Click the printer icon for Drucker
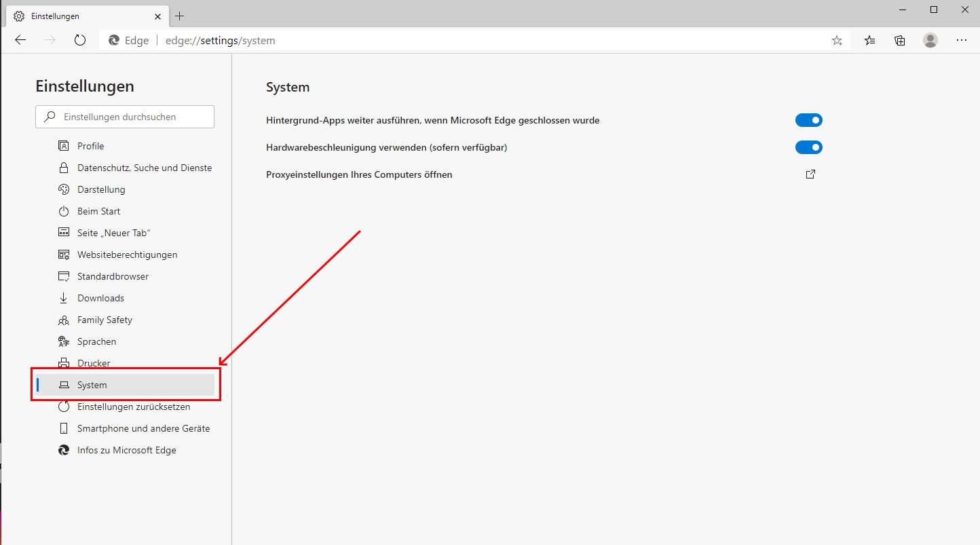This screenshot has width=980, height=545. click(64, 363)
